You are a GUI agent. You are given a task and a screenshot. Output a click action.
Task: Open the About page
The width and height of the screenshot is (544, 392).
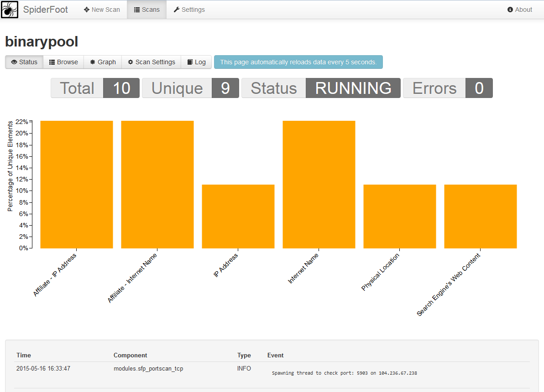(519, 10)
